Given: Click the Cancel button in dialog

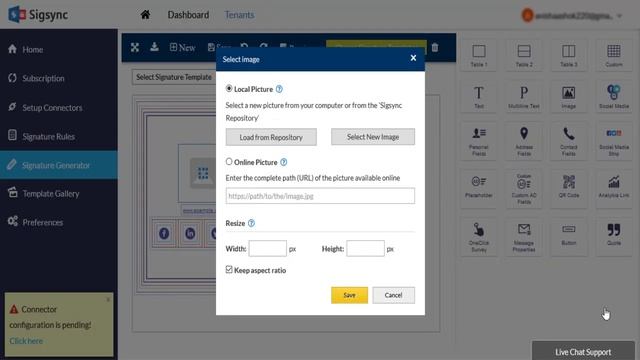Looking at the screenshot, I should [x=393, y=295].
